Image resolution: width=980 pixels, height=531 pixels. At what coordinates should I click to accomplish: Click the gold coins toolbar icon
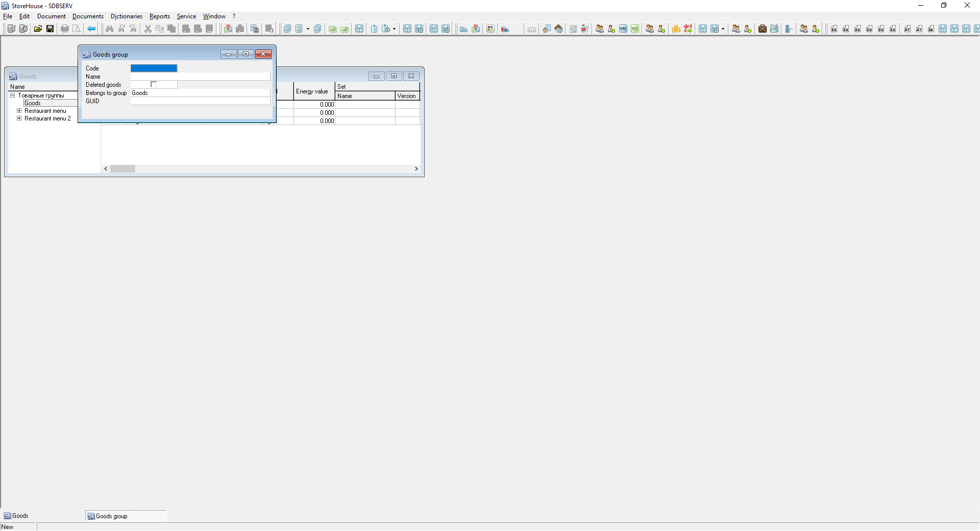[x=676, y=29]
